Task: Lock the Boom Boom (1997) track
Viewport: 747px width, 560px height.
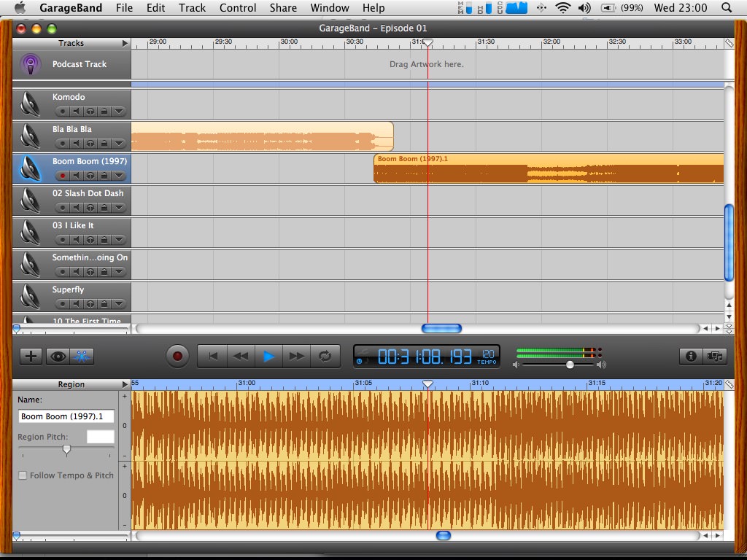Action: point(104,176)
